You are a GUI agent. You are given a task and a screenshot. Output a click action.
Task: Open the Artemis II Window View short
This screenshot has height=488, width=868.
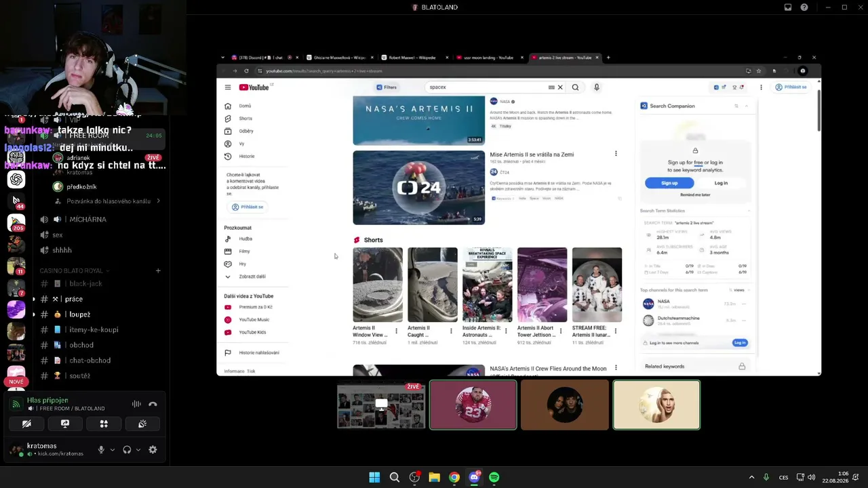coord(378,285)
